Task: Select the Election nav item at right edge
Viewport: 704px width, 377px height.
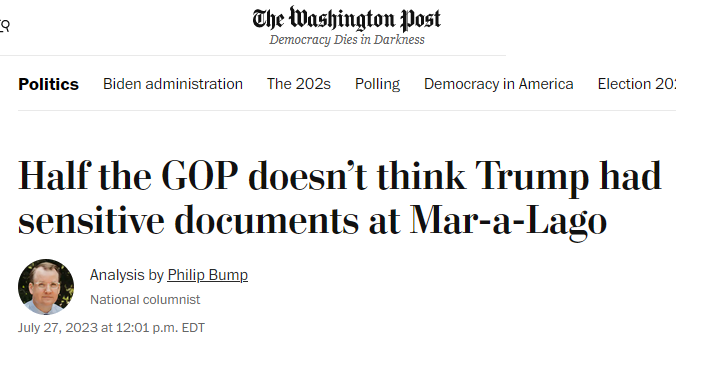Action: tap(637, 84)
